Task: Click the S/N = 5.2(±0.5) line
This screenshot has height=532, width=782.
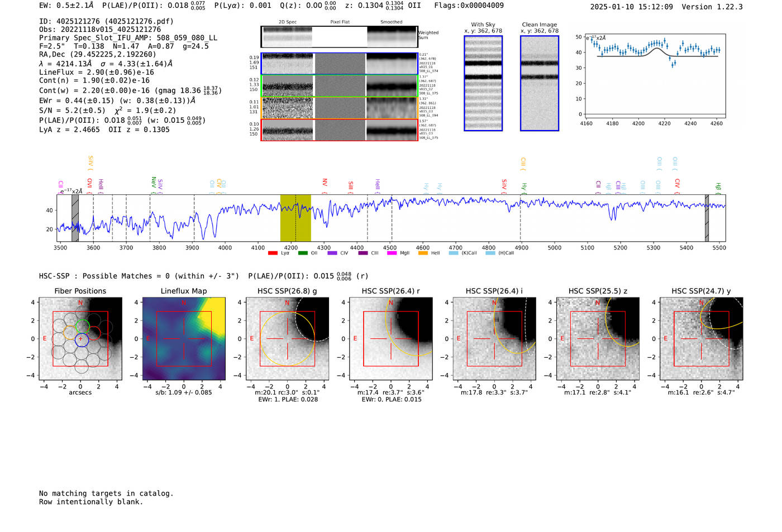Action: [108, 110]
